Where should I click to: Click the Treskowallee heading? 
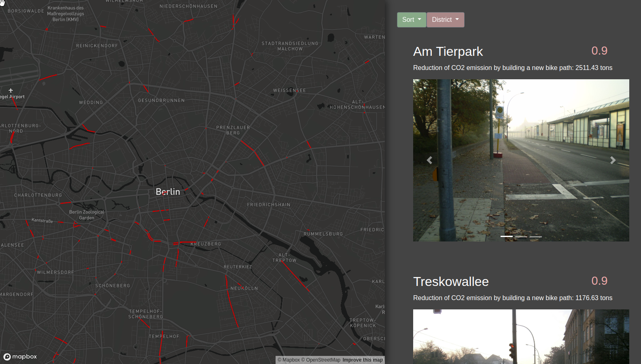451,282
